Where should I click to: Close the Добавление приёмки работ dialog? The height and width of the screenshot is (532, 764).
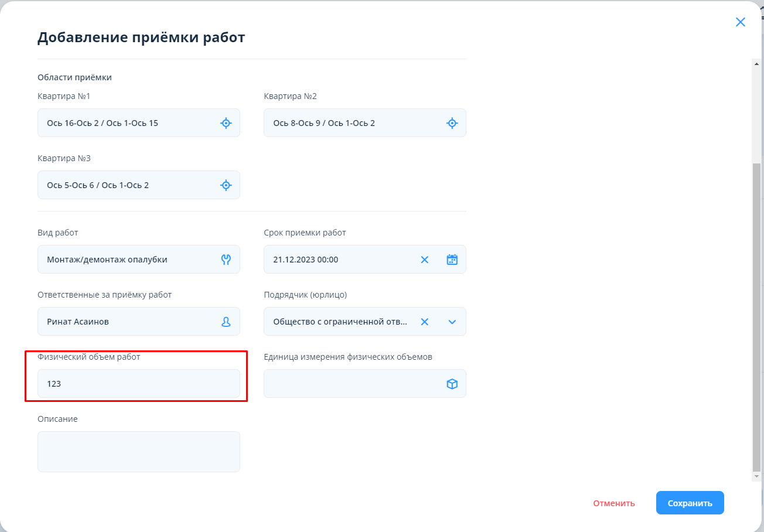click(x=741, y=22)
